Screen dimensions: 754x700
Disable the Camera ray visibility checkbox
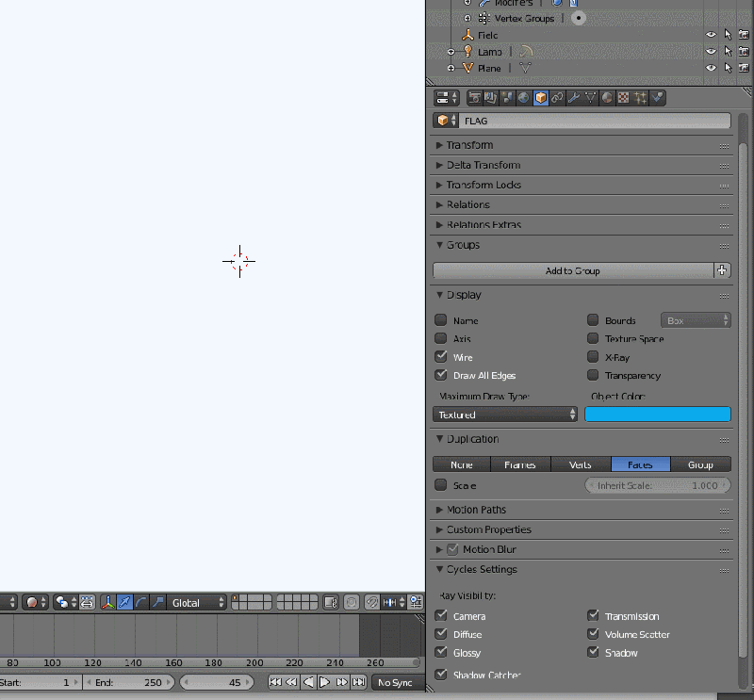pos(440,615)
